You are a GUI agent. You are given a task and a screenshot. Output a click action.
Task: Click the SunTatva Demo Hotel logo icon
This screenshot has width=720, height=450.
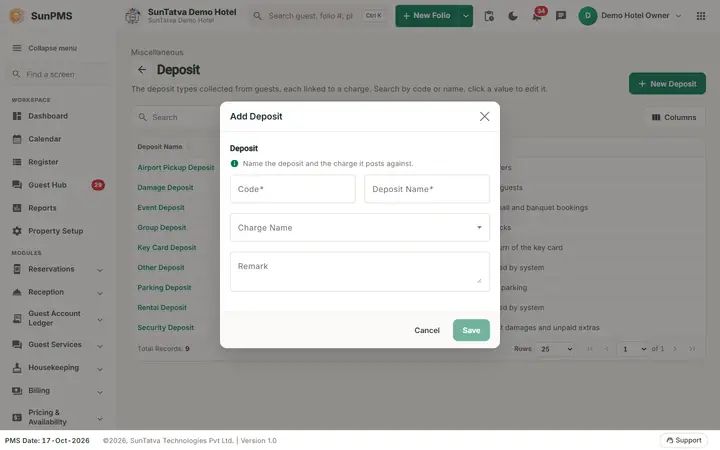(133, 16)
